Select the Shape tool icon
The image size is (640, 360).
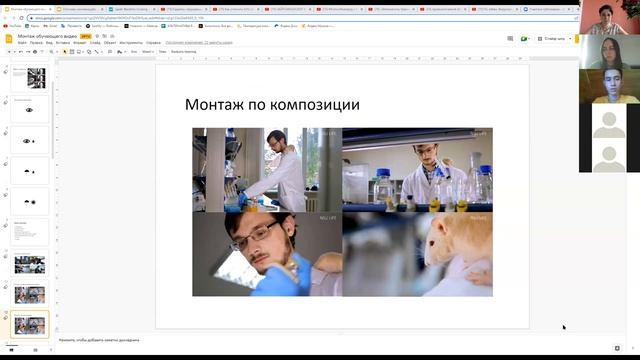pyautogui.click(x=89, y=52)
